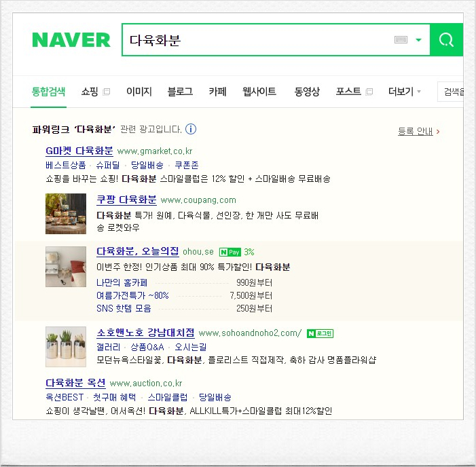Open the 웹사이트 tab
Image resolution: width=476 pixels, height=467 pixels.
tap(259, 92)
